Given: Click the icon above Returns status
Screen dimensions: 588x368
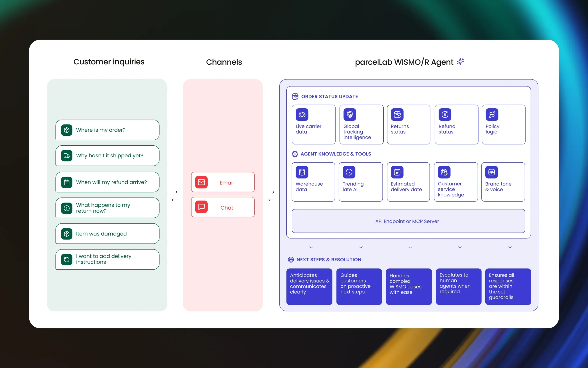Looking at the screenshot, I should tap(397, 114).
